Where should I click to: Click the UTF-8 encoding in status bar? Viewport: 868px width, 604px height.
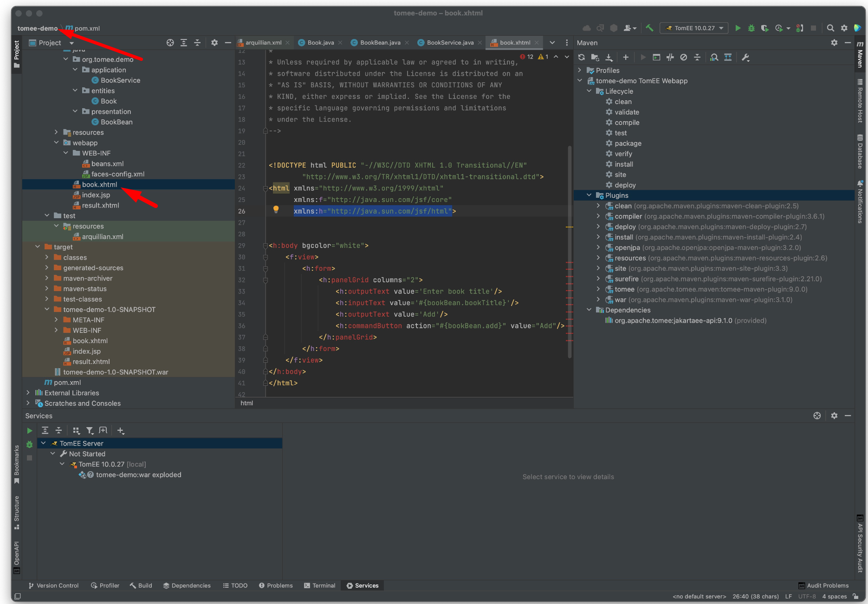tap(807, 597)
